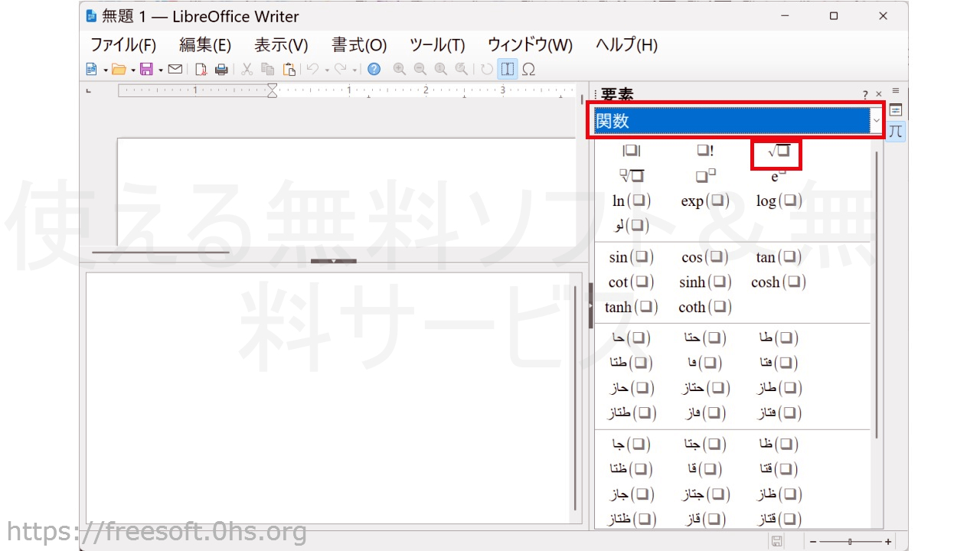Open the Omega symbols catalog

[x=528, y=70]
